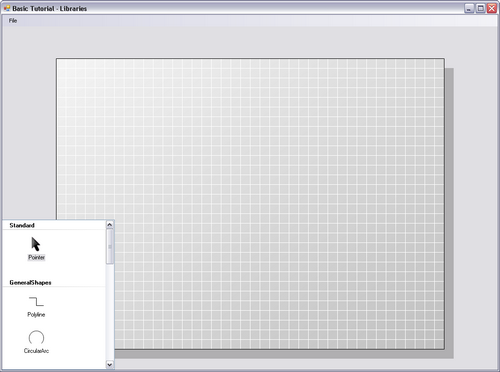Click the toolbox scroll up arrow
Screen dimensions: 500x372
click(110, 225)
